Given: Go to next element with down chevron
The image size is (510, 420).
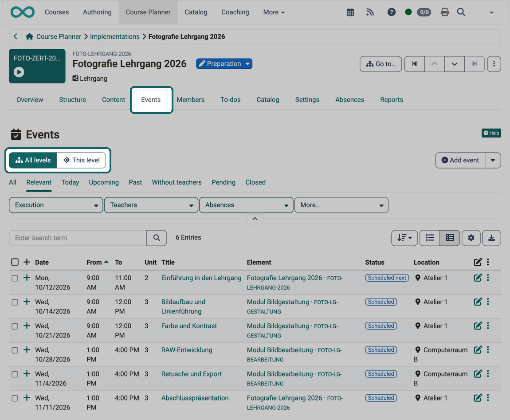Looking at the screenshot, I should click(x=455, y=64).
